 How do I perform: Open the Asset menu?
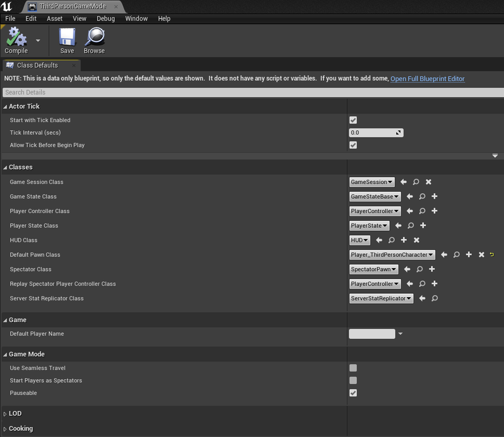55,19
